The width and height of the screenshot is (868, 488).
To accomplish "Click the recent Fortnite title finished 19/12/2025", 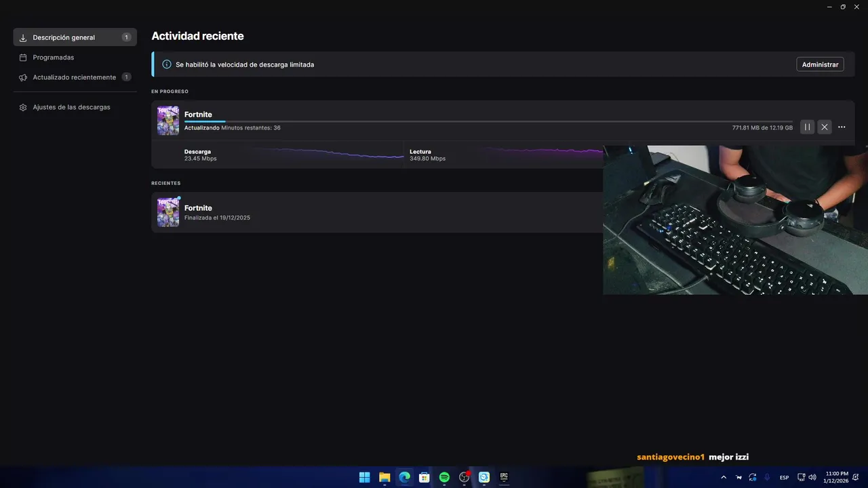I will click(198, 208).
